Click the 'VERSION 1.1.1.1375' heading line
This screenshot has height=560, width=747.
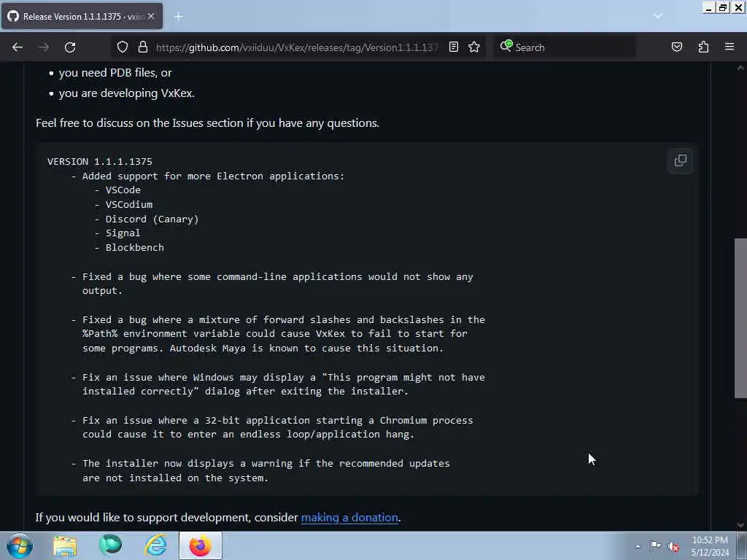[x=100, y=161]
